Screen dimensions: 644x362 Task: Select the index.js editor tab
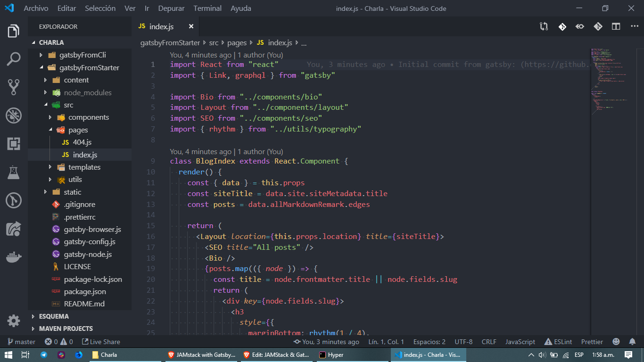tap(166, 26)
